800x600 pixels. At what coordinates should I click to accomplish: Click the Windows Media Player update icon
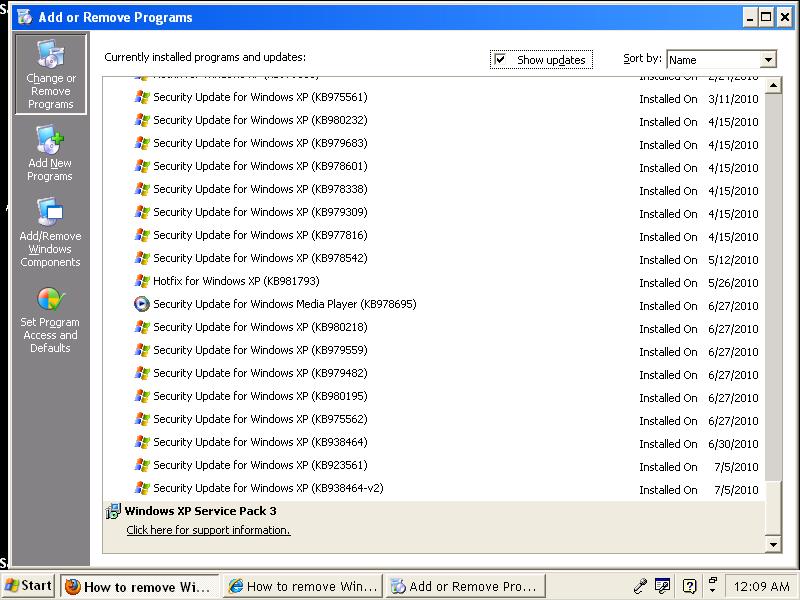(141, 304)
